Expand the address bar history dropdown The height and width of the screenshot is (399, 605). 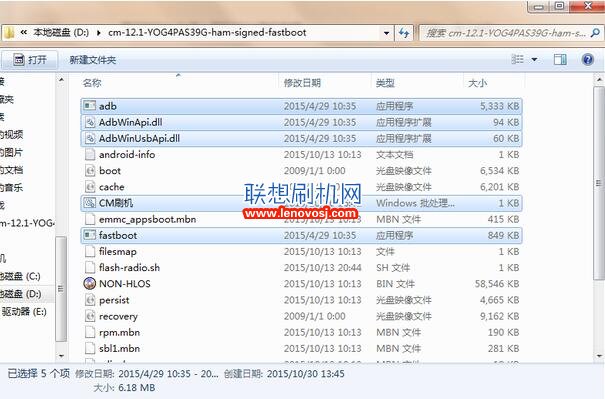pos(386,33)
